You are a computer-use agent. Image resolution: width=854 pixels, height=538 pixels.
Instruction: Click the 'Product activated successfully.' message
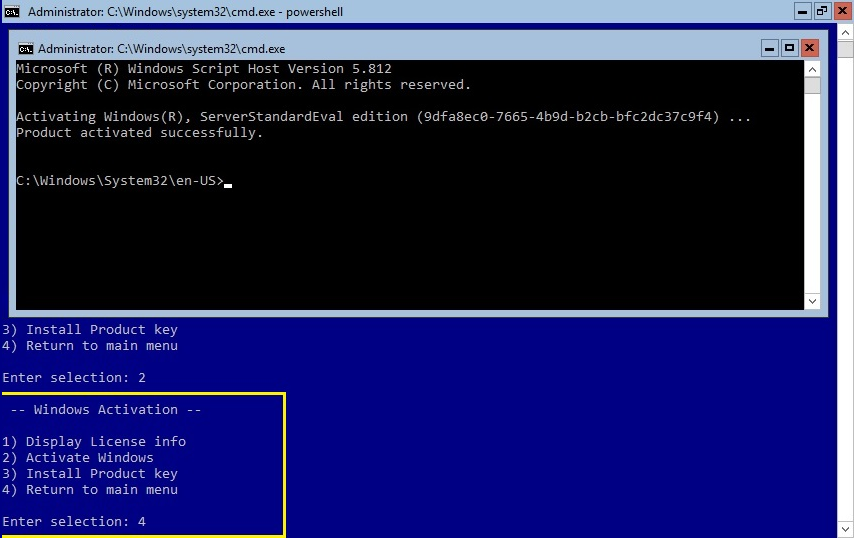(140, 133)
